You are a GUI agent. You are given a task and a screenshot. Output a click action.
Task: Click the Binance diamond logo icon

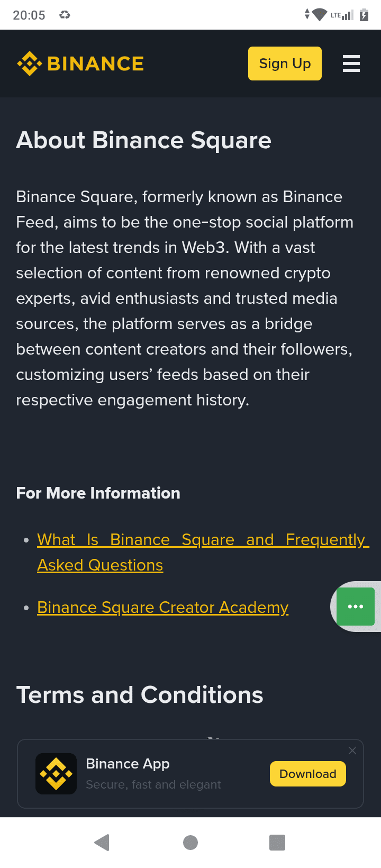pyautogui.click(x=29, y=64)
